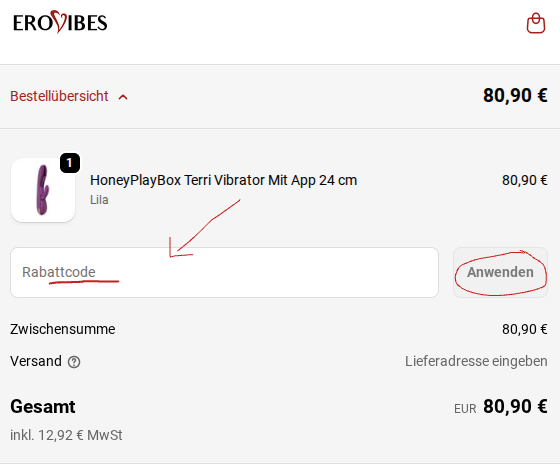Viewport: 560px width, 464px height.
Task: Select the product line price 80,90 €
Action: (524, 180)
